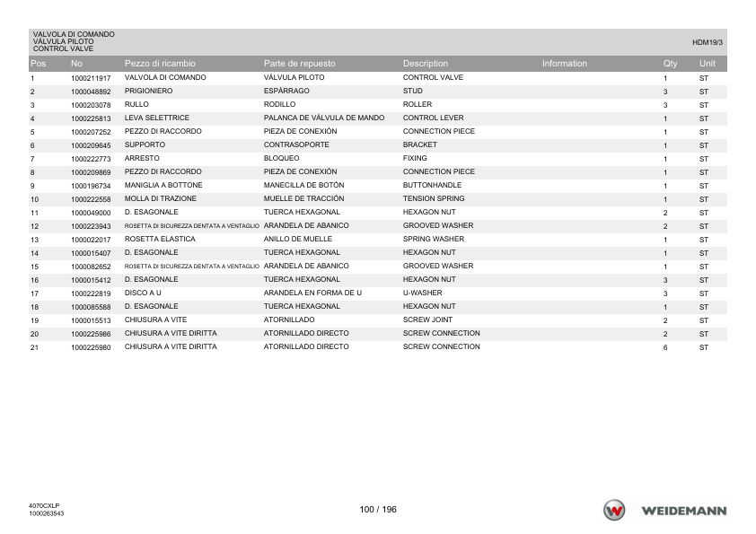The image size is (756, 534).
Task: Click the Weidemann logo icon
Action: [614, 511]
